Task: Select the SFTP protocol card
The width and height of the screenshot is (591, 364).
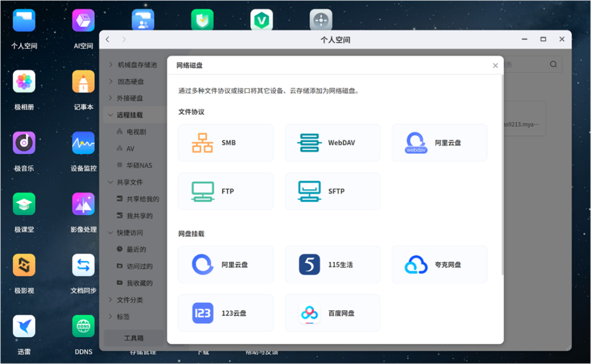Action: pos(333,191)
